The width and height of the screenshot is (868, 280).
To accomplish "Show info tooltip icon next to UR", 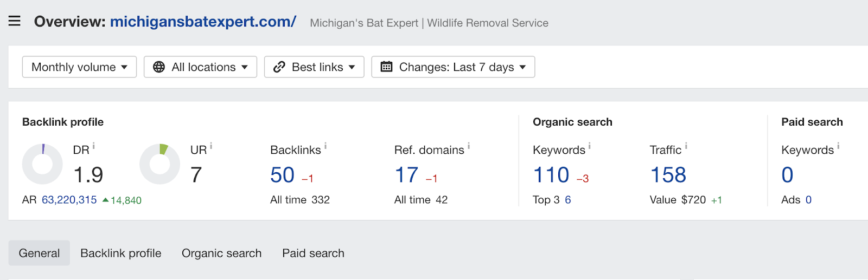I will (211, 146).
